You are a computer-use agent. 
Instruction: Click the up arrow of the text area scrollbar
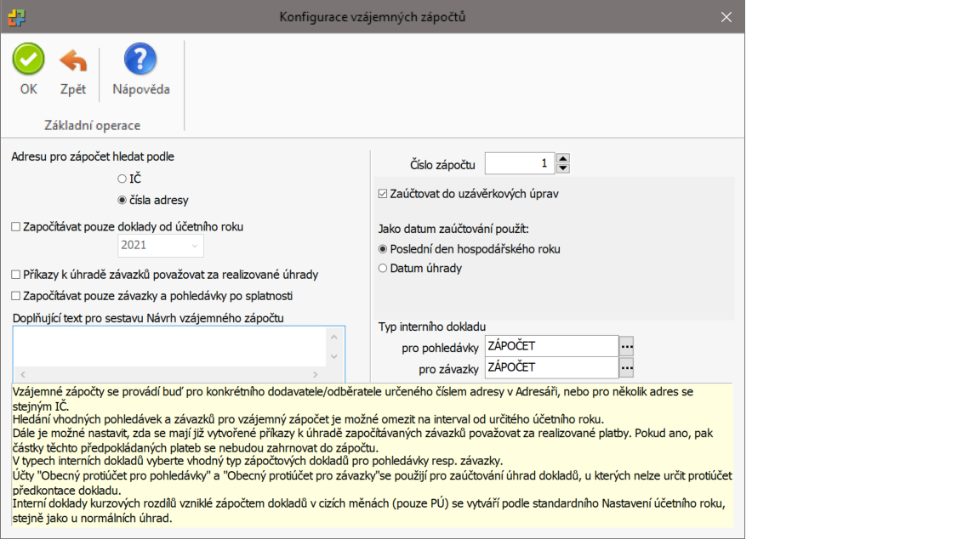(x=333, y=338)
